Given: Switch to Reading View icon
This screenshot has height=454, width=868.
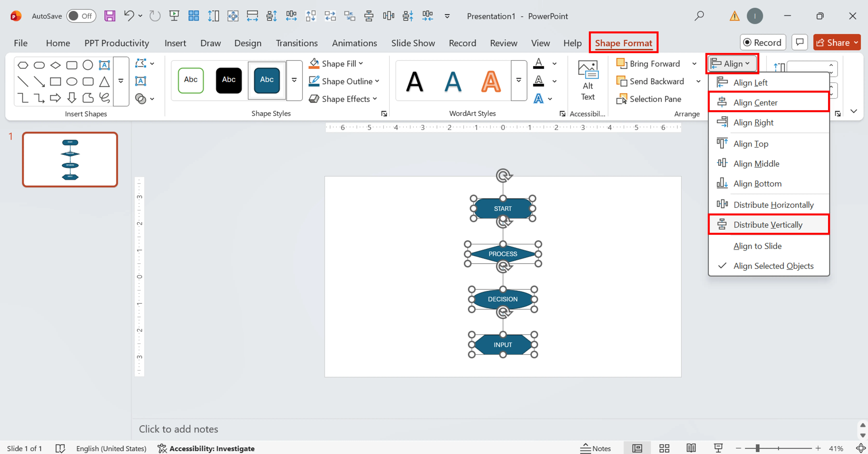Looking at the screenshot, I should [691, 448].
